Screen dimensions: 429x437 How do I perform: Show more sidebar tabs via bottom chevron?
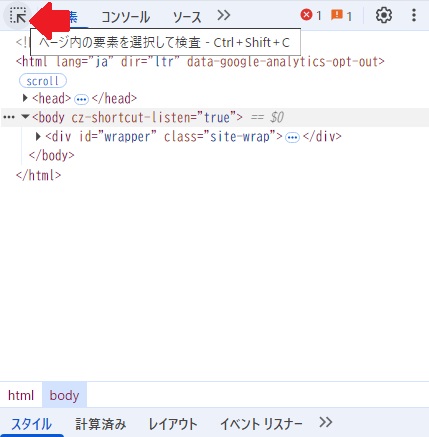tap(325, 422)
